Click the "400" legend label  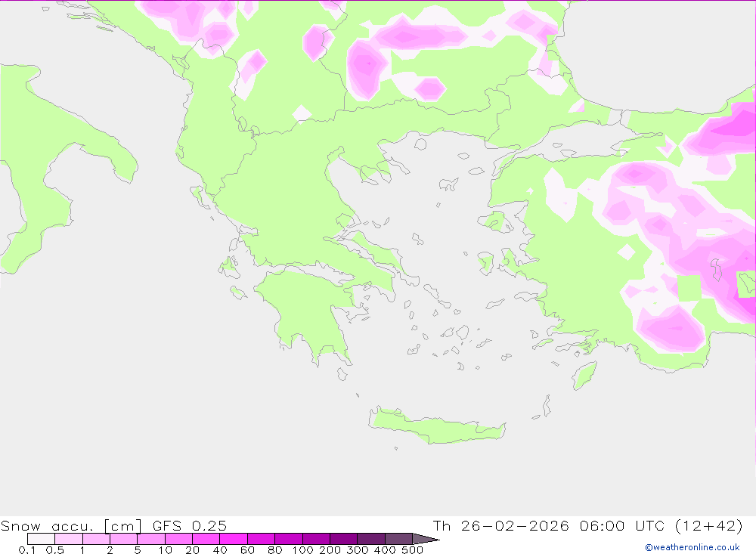[x=386, y=549]
